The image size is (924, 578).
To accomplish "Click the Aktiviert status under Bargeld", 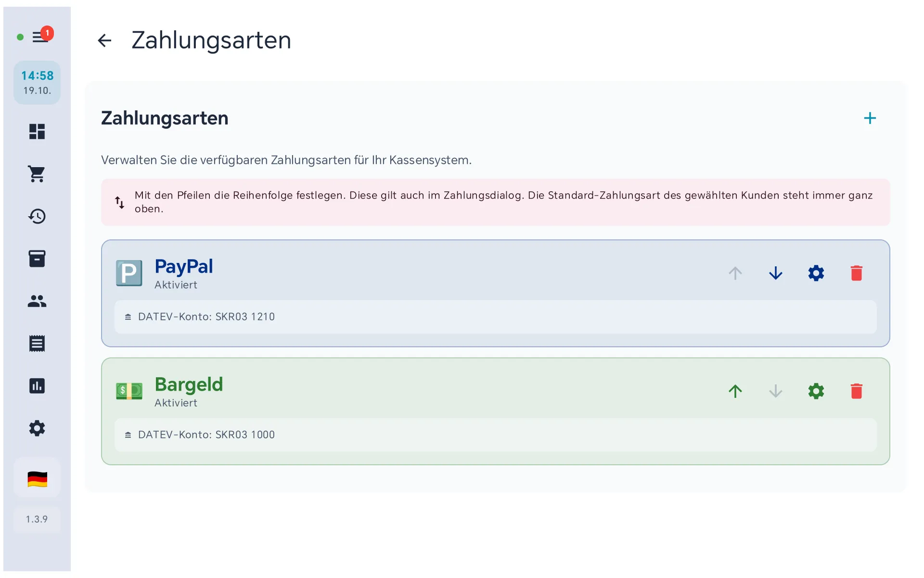I will click(176, 403).
